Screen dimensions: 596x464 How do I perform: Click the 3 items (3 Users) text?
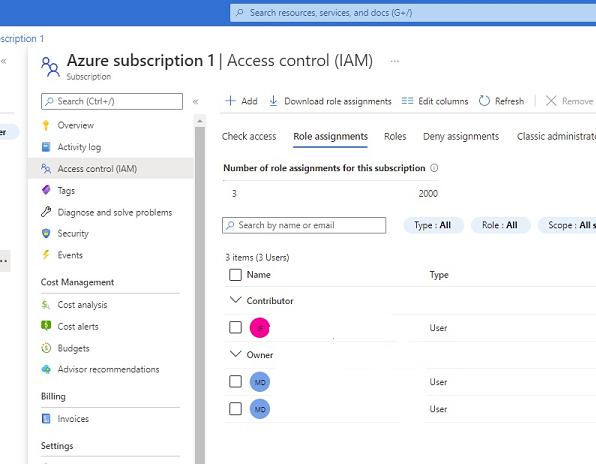(x=257, y=258)
